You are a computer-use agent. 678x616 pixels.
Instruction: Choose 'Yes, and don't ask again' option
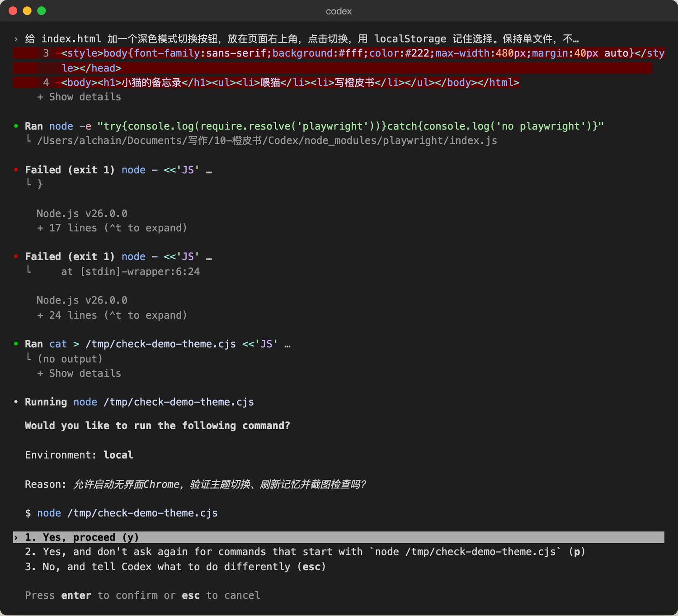click(x=305, y=552)
